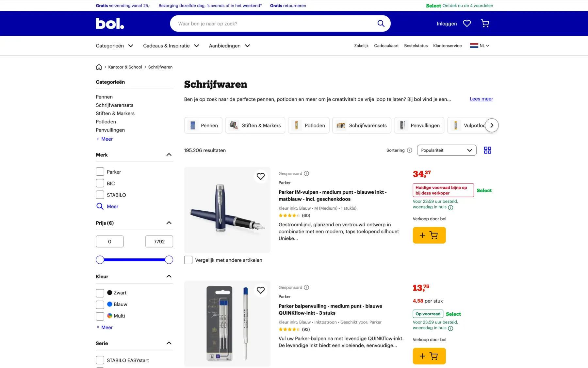Viewport: 588px width, 368px height.
Task: Click the maximum price slider handle
Action: point(169,260)
